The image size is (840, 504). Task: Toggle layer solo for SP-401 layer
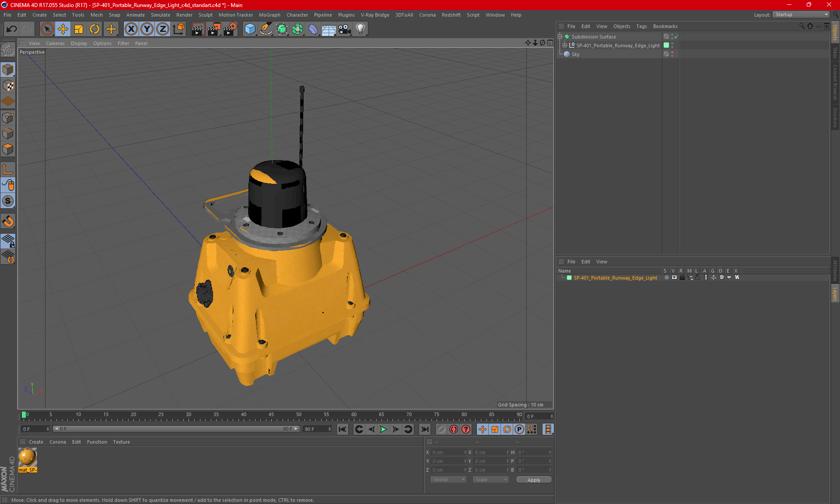666,278
